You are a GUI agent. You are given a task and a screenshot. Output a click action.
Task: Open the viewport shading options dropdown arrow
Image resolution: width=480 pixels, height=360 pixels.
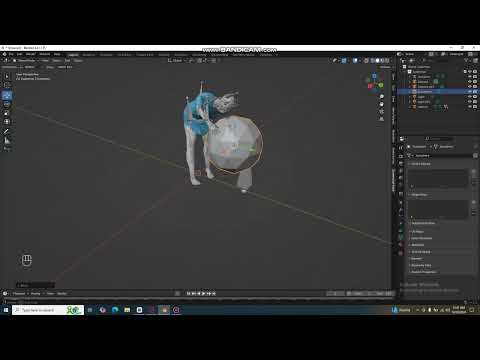pos(391,61)
